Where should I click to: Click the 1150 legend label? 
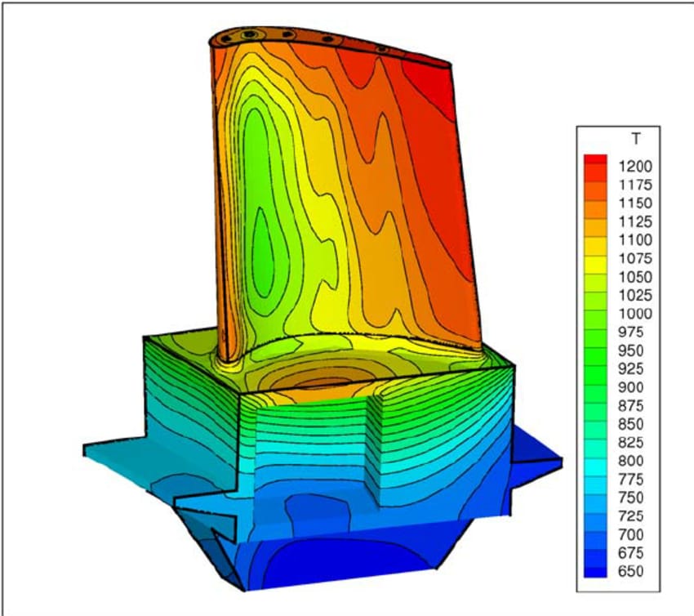635,203
